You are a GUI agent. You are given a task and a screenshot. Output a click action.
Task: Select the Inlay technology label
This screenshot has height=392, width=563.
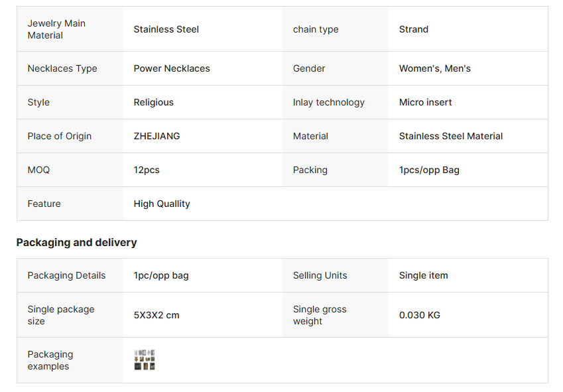329,102
